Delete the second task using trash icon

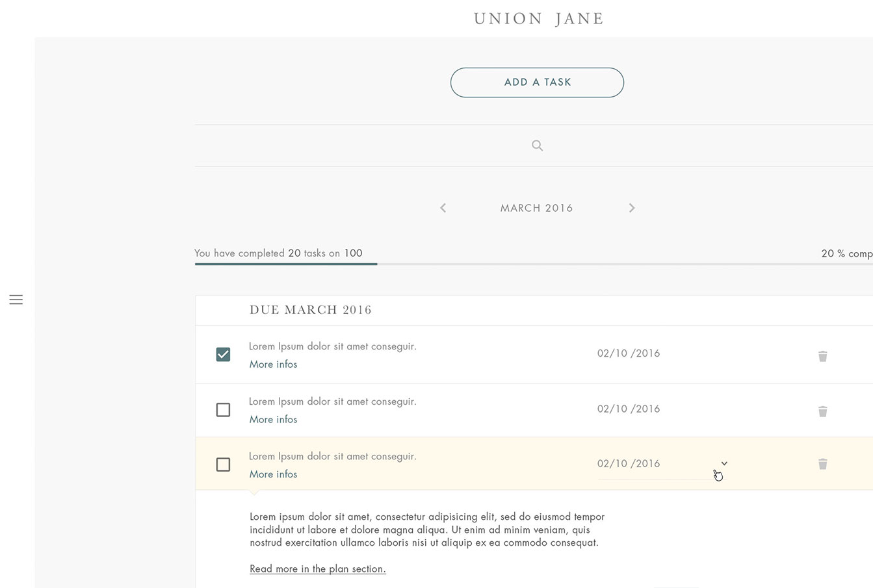pyautogui.click(x=822, y=411)
